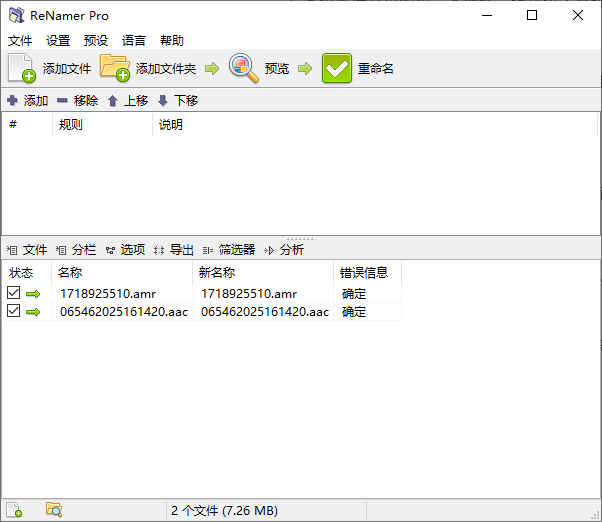Click green arrow status of 06546202516​1420.aac
This screenshot has height=522, width=602.
tap(33, 312)
